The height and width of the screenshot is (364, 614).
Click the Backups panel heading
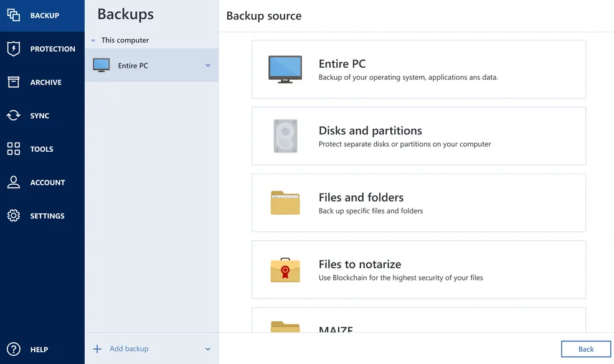coord(125,14)
